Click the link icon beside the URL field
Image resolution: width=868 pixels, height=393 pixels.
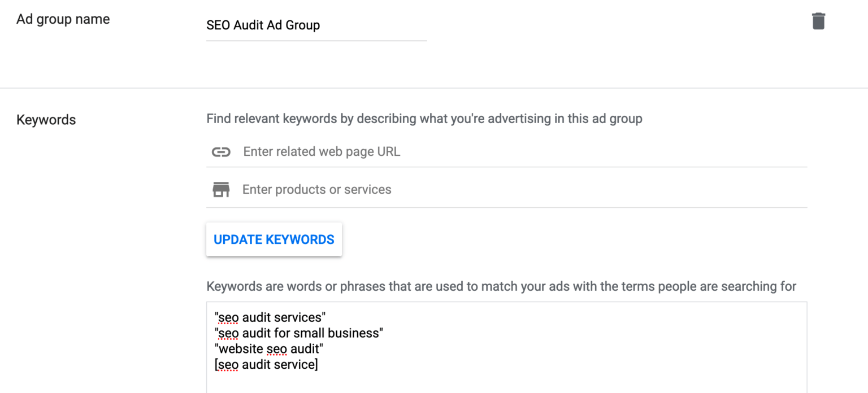[x=221, y=151]
